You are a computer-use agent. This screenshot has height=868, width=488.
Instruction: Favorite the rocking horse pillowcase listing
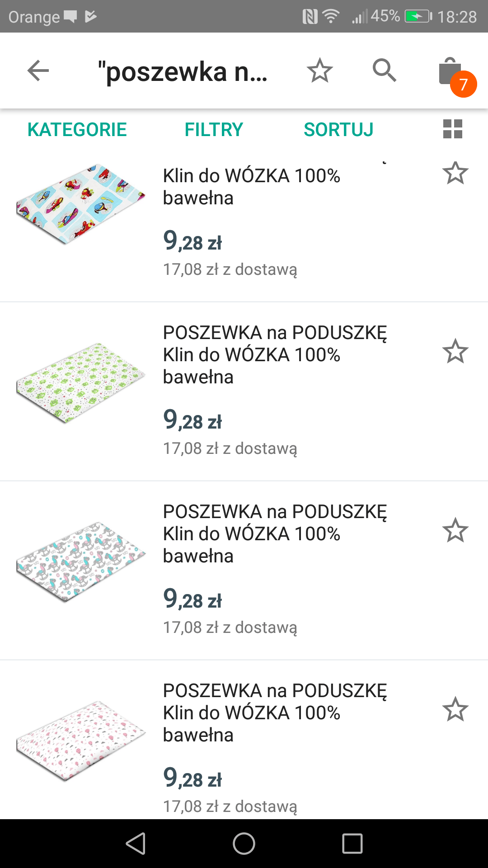click(x=455, y=531)
